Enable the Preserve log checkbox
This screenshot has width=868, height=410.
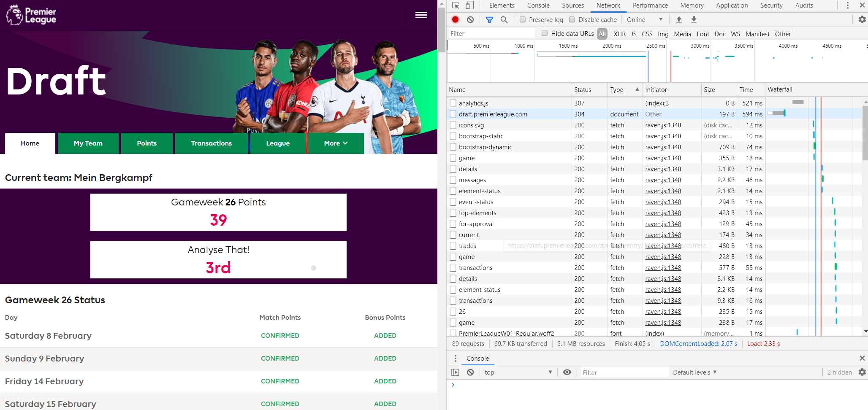click(523, 19)
